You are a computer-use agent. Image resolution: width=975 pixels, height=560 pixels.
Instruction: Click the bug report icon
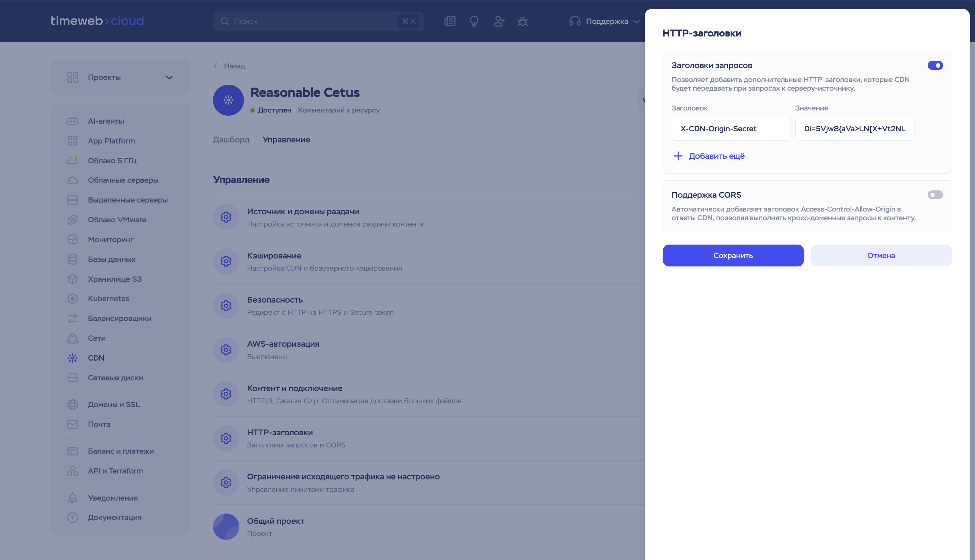click(522, 21)
